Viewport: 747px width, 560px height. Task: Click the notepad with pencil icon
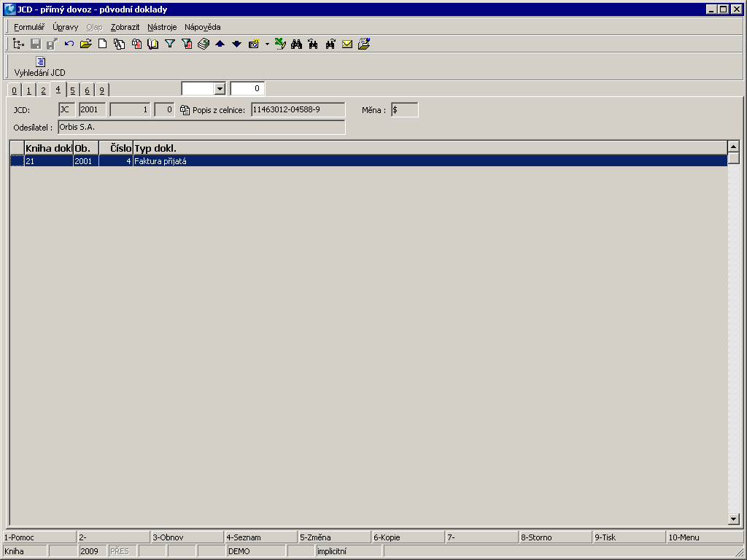pyautogui.click(x=364, y=44)
